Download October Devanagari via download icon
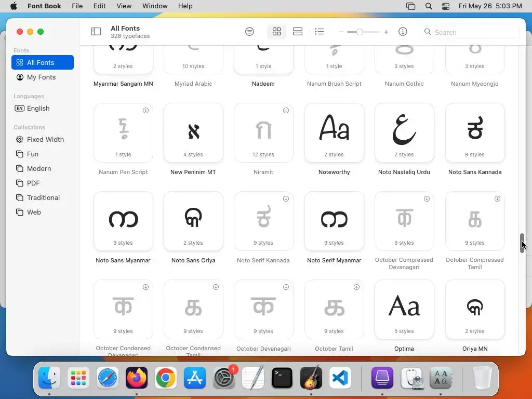This screenshot has width=532, height=399. pyautogui.click(x=286, y=287)
